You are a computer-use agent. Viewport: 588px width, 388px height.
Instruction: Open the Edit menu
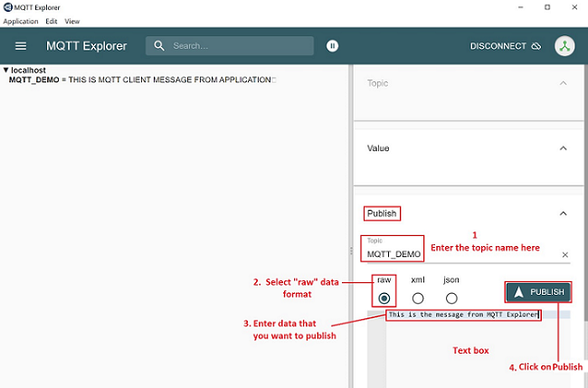click(52, 21)
